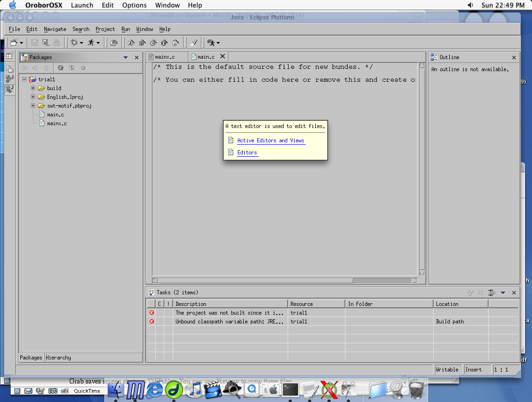The width and height of the screenshot is (532, 402).
Task: Open the dropdown arrow next to New wizard
Action: click(x=21, y=43)
